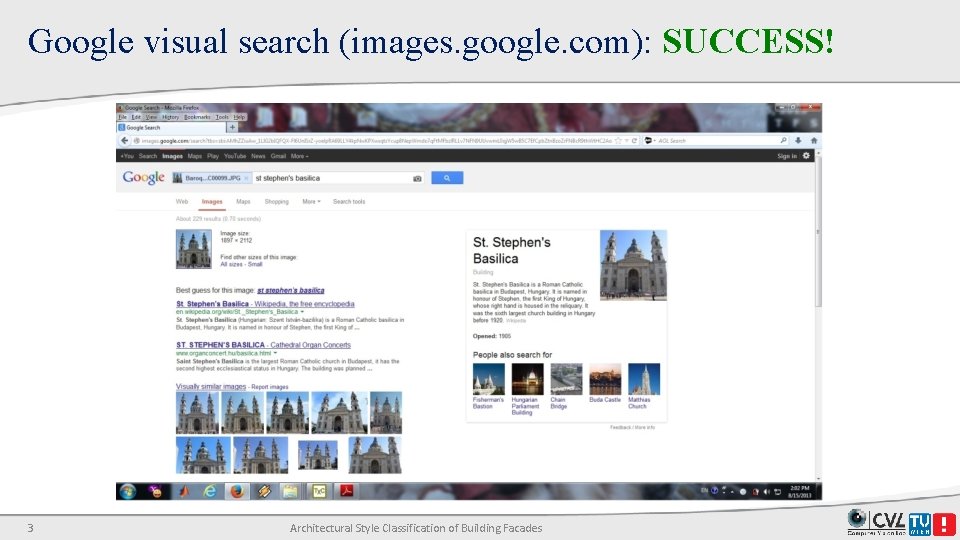
Task: Open the Matthias Church thumbnail
Action: click(x=644, y=379)
